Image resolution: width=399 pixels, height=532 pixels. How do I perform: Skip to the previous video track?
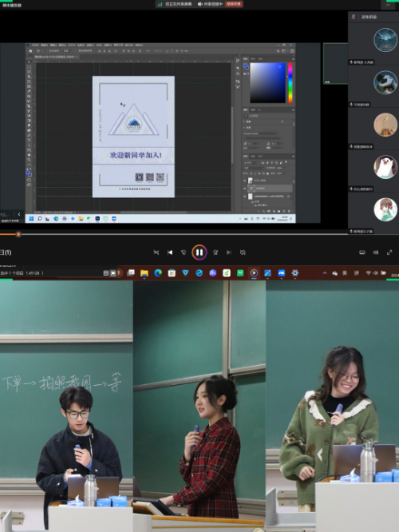coord(170,252)
